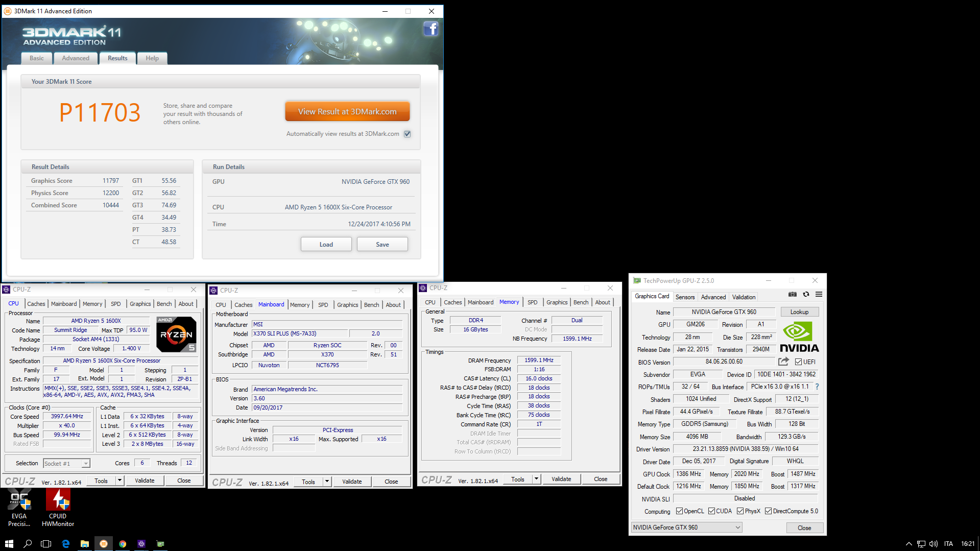Viewport: 980px width, 551px height.
Task: Click the Ryzen 5 logo in CPU-Z
Action: pos(176,334)
